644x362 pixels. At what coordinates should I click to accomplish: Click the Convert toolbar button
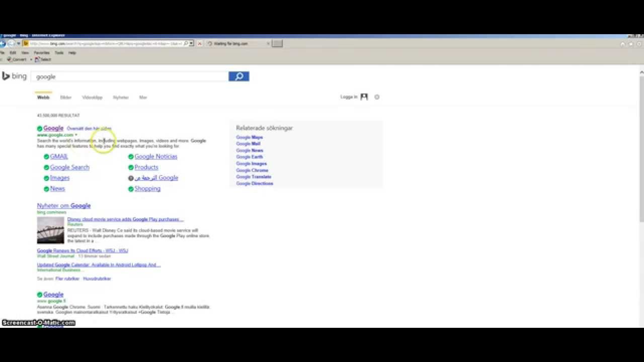point(17,59)
